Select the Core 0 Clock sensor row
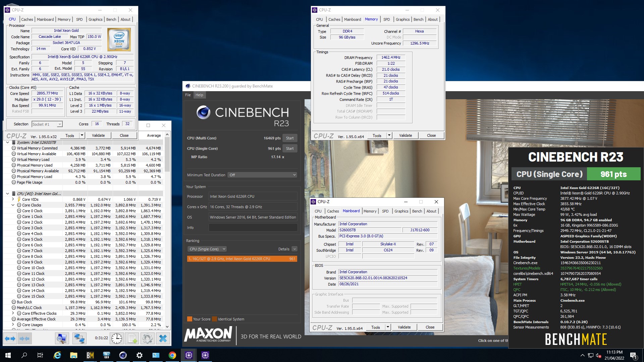 pyautogui.click(x=83, y=211)
